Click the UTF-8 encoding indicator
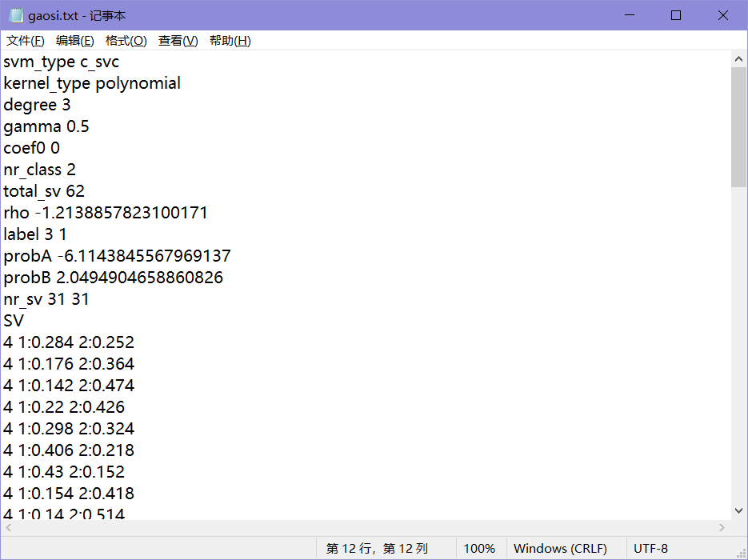 tap(650, 548)
